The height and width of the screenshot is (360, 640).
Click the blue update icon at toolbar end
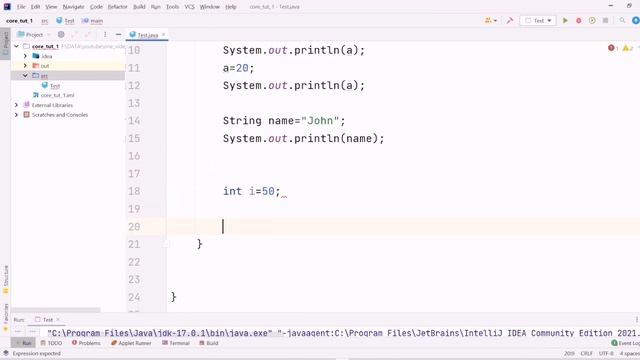tap(636, 20)
